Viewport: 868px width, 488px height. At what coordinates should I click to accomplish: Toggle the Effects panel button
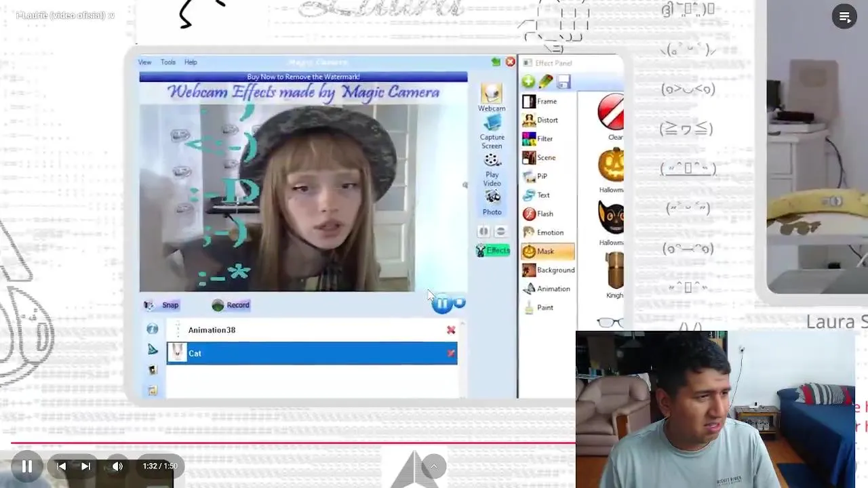tap(493, 251)
